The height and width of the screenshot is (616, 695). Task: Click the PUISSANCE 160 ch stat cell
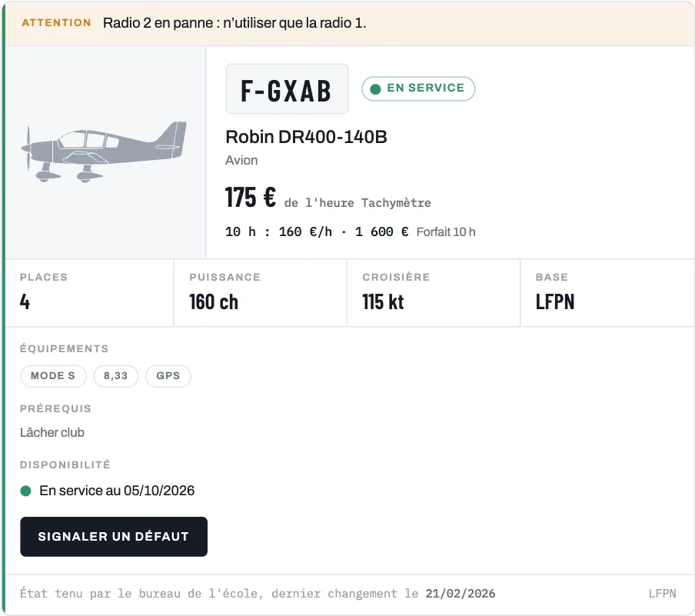click(261, 293)
